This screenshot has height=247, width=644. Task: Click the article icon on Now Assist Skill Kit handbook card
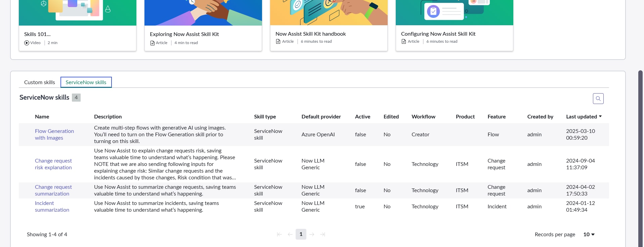(278, 41)
